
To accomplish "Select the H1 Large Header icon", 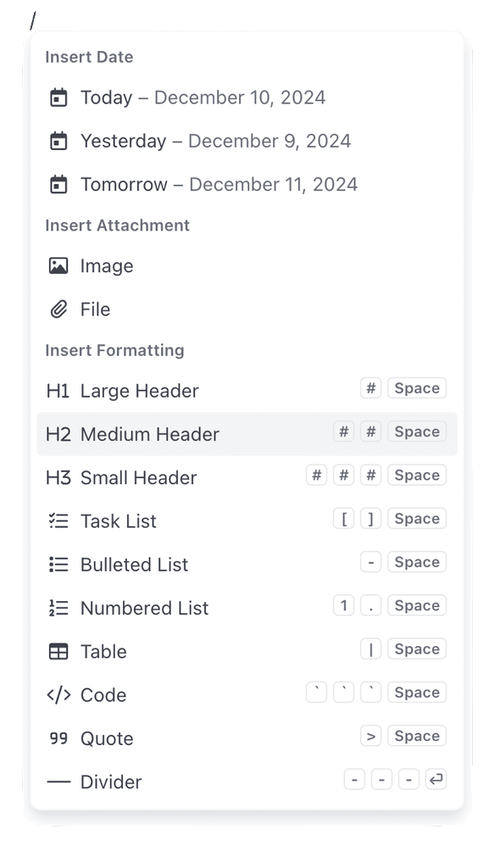I will click(57, 390).
